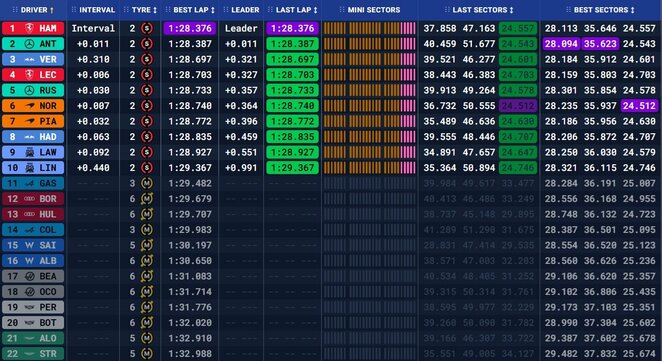
Task: Click the mini sectors bar for HAM
Action: pyautogui.click(x=369, y=28)
